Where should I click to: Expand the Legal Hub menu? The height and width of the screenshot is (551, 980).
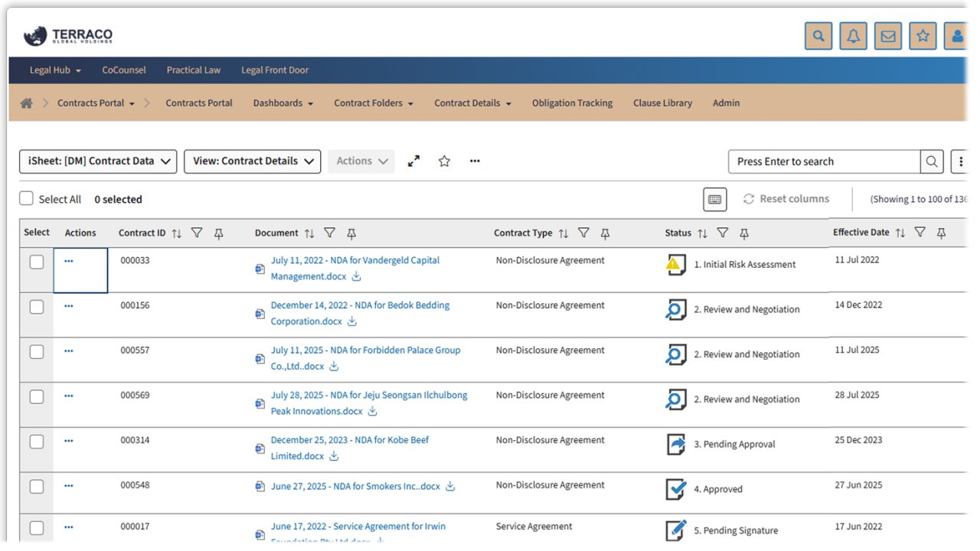pos(55,70)
